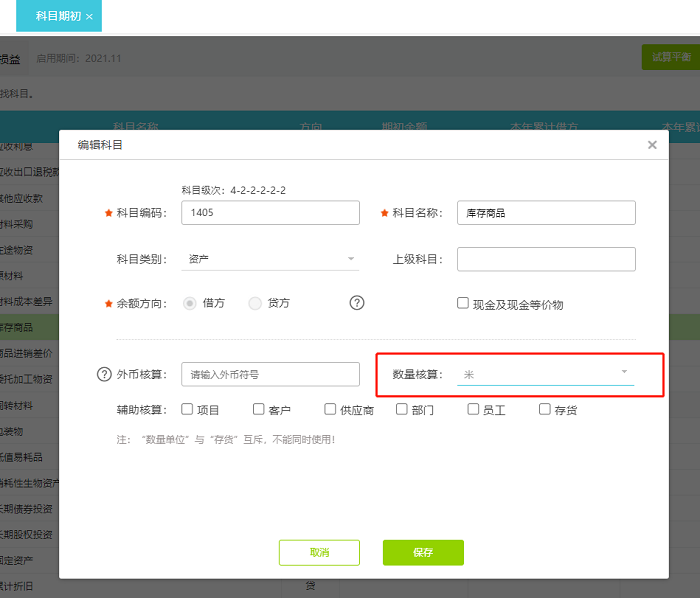Close the 科目期初 tab using its x icon
Screen dimensions: 700x598
pyautogui.click(x=89, y=17)
